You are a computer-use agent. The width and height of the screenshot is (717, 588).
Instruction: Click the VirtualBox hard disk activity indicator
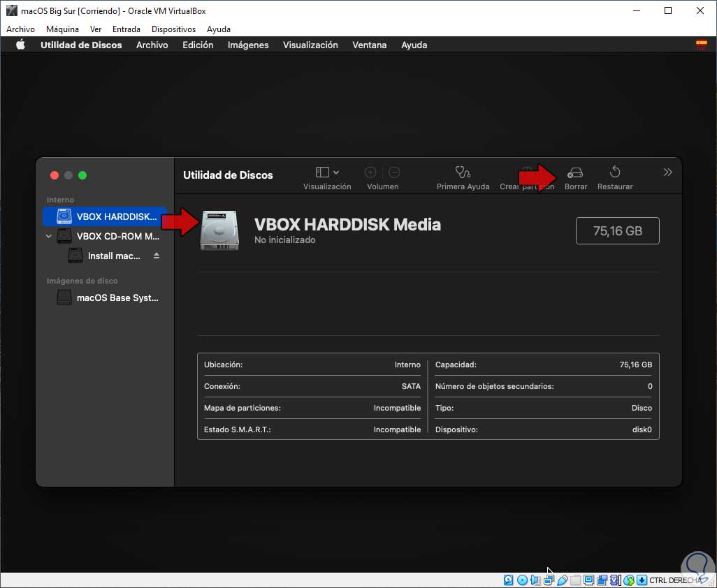(x=509, y=580)
